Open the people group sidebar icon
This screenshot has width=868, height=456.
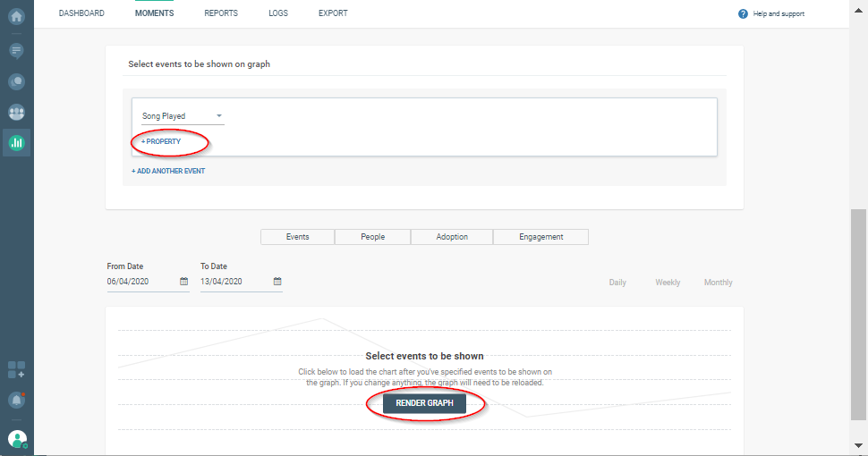tap(16, 113)
